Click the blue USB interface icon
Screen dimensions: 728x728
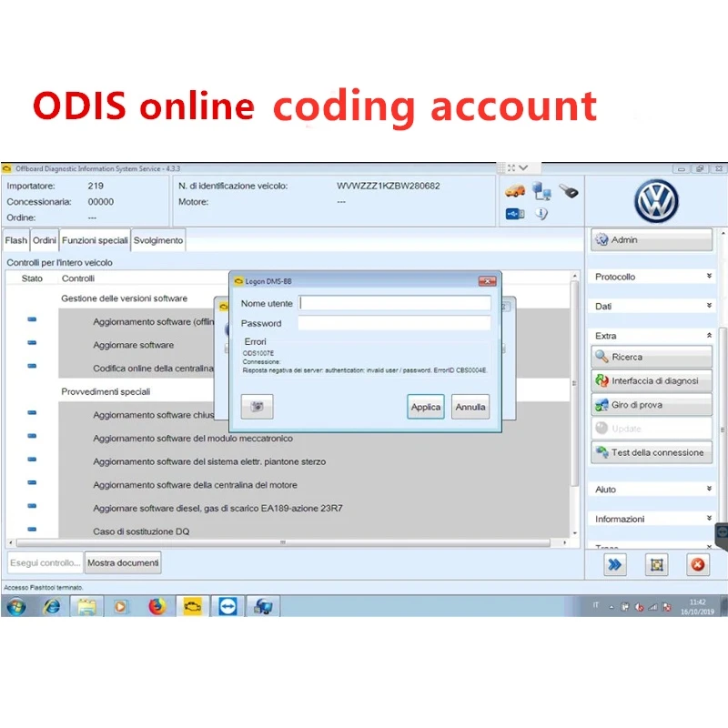[515, 214]
